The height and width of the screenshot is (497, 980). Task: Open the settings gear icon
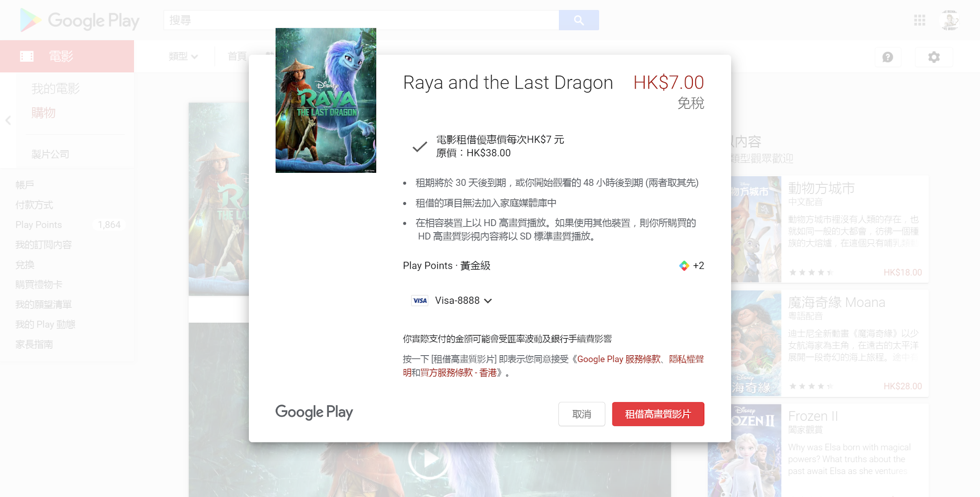click(934, 57)
